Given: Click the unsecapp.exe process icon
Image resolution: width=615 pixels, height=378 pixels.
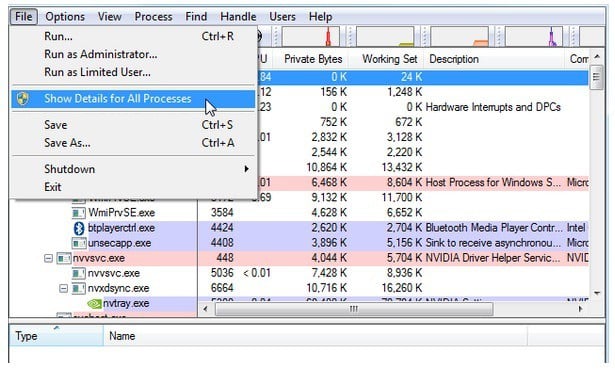Looking at the screenshot, I should [78, 243].
